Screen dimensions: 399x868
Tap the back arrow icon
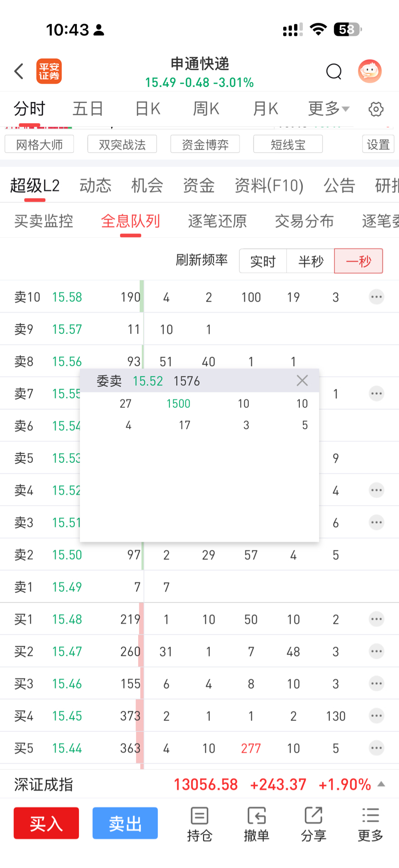click(x=19, y=71)
